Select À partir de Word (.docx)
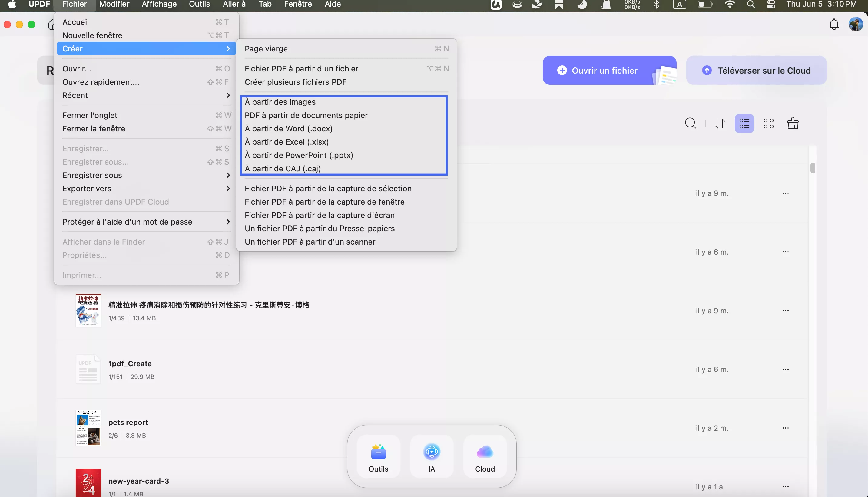 tap(346, 129)
